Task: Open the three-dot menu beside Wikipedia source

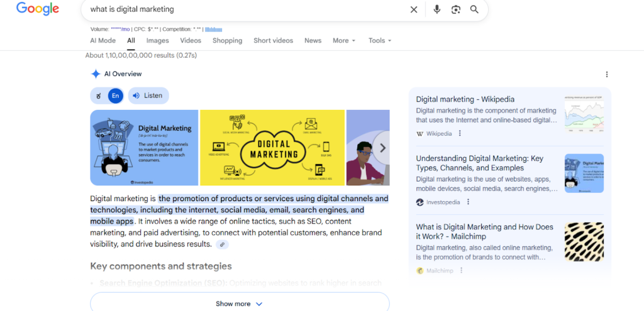Action: pyautogui.click(x=460, y=133)
